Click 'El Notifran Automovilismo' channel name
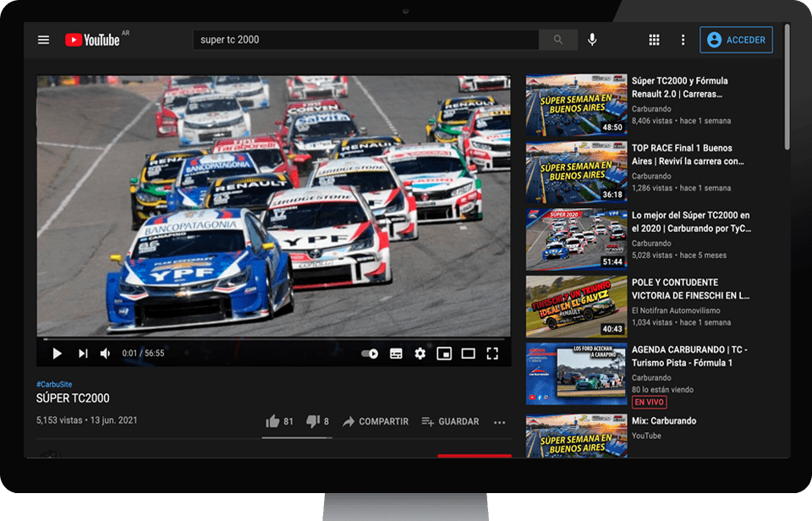Viewport: 812px width, 521px height. pos(676,310)
